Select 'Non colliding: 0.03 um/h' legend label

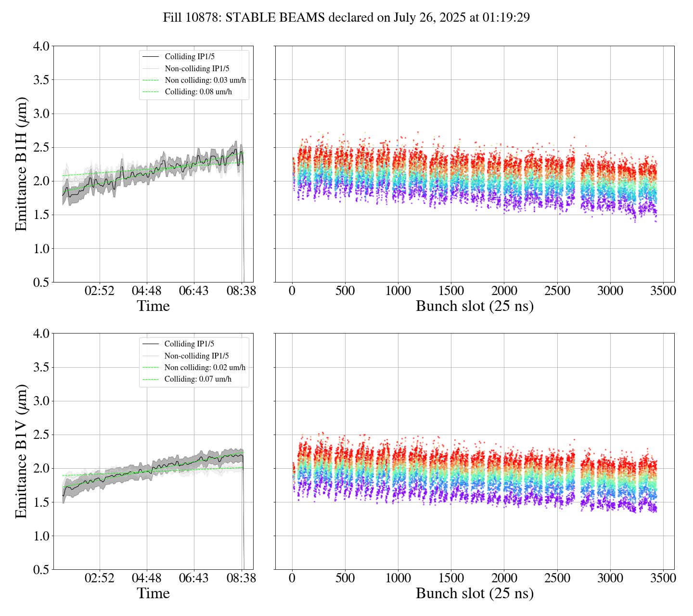pyautogui.click(x=205, y=80)
